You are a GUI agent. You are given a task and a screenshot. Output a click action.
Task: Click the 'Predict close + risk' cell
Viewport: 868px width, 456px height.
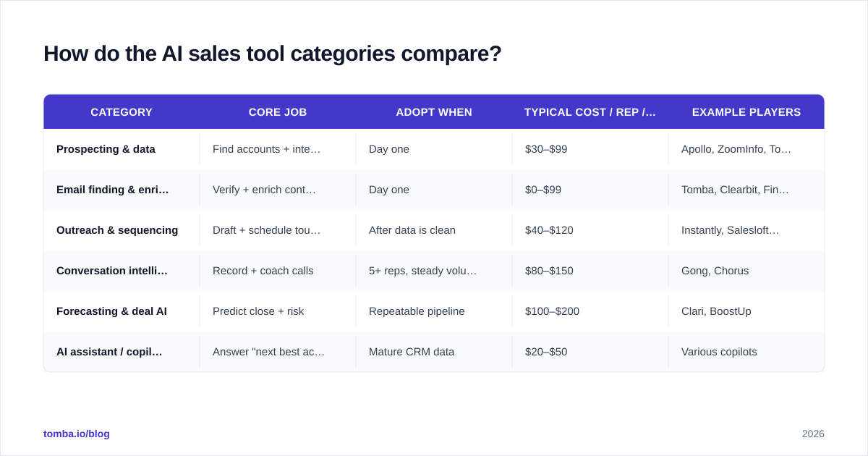pos(278,311)
